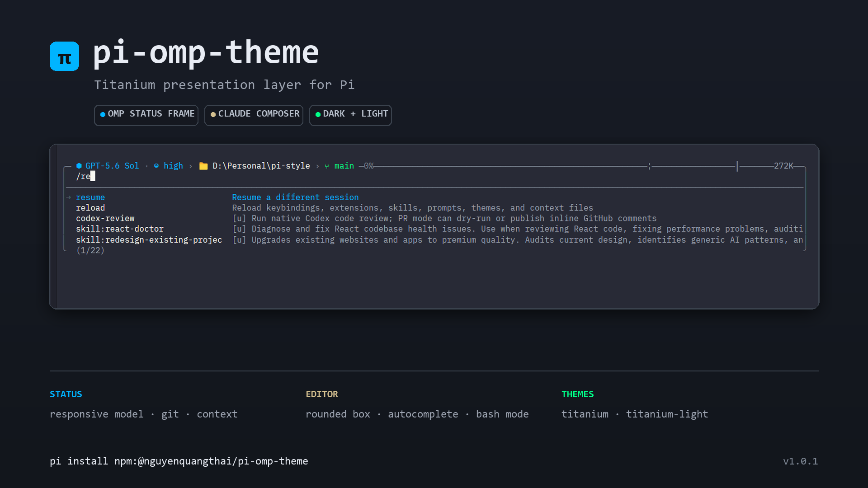
Task: Click the blue pi logo icon
Action: coord(64,56)
